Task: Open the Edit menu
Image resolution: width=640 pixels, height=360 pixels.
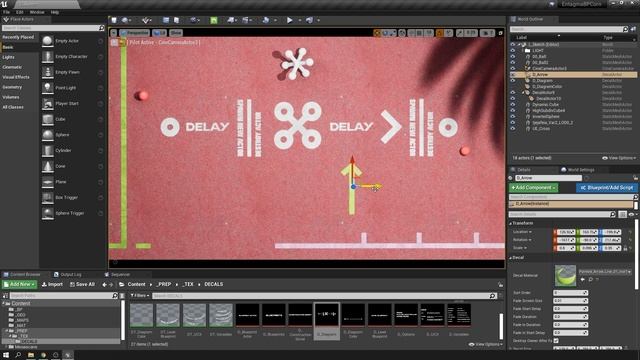Action: 20,12
